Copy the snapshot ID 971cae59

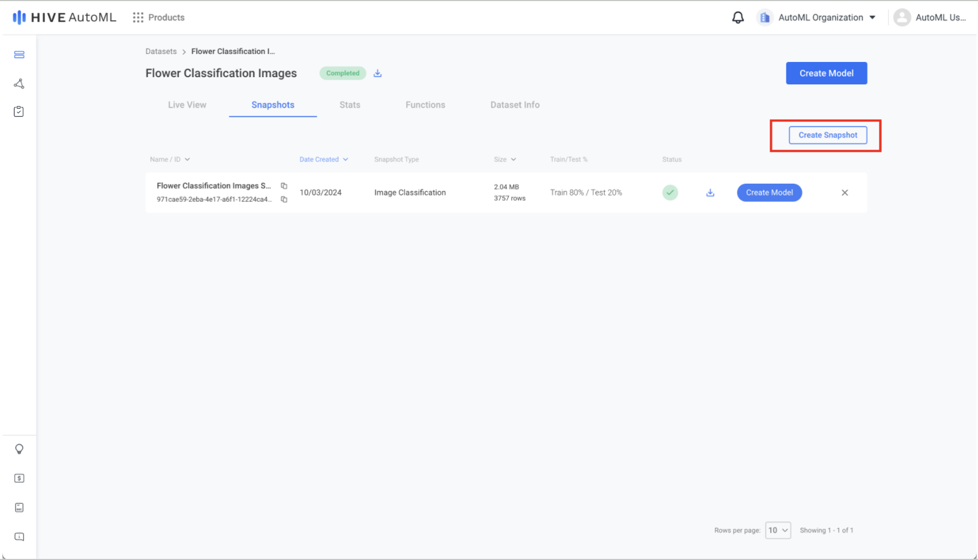coord(284,200)
